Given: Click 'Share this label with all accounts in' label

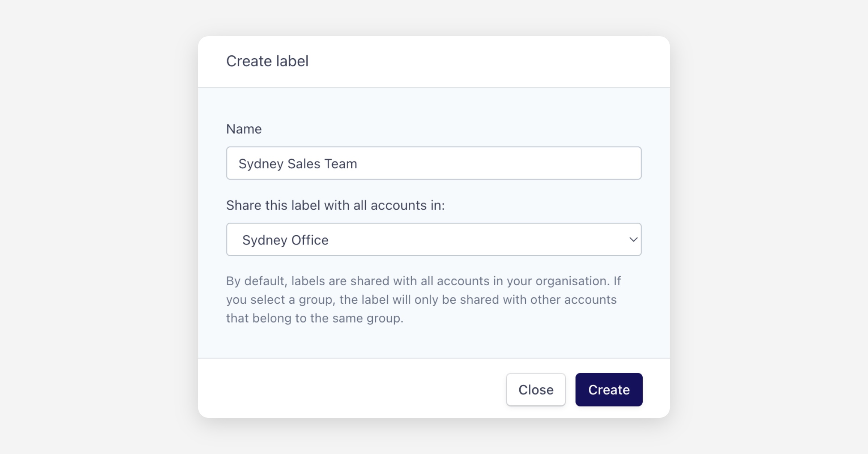Looking at the screenshot, I should [335, 206].
